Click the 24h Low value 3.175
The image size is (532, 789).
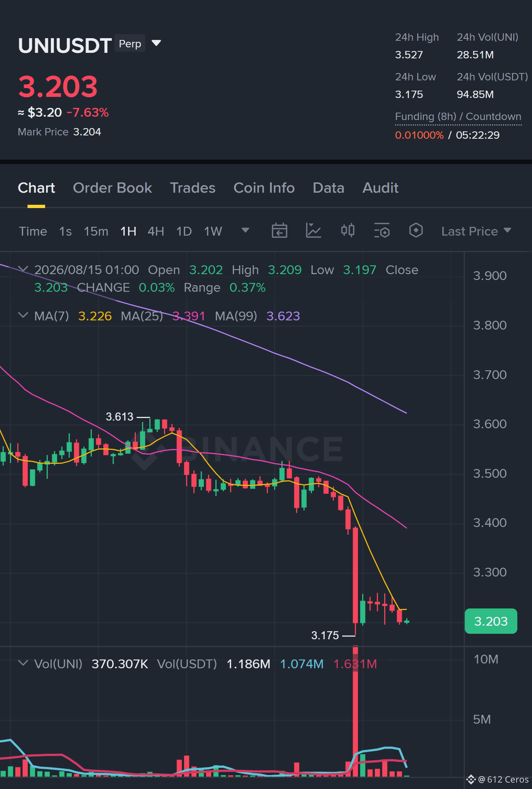click(409, 94)
